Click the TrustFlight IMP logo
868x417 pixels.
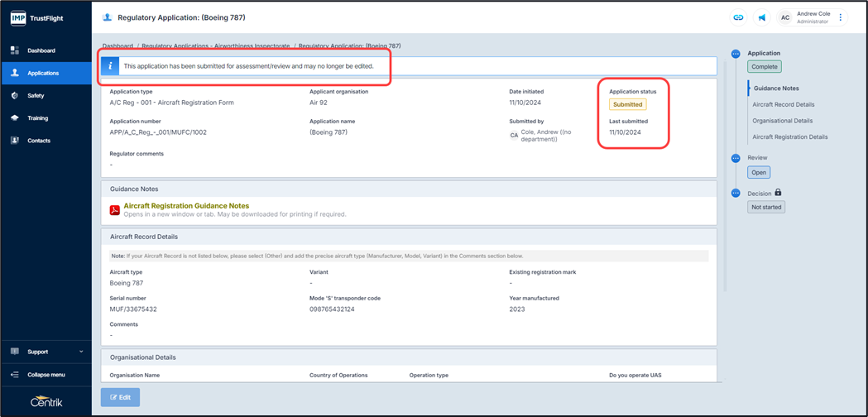[18, 18]
